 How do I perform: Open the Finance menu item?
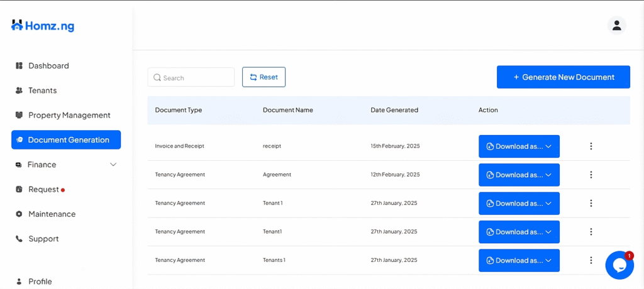tap(42, 165)
